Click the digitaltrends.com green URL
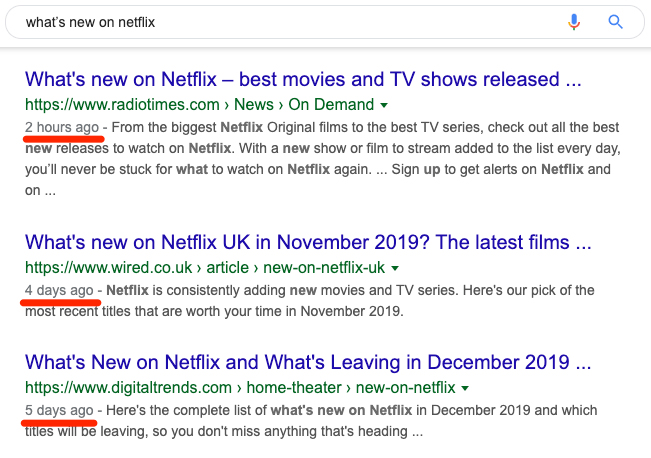651x458 pixels. pos(128,388)
